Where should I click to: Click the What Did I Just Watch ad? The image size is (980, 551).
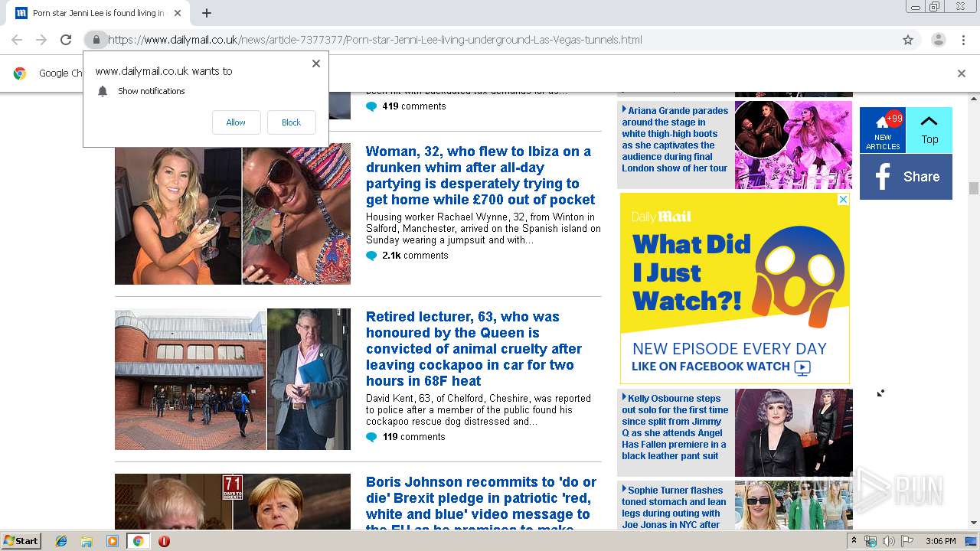[x=735, y=288]
